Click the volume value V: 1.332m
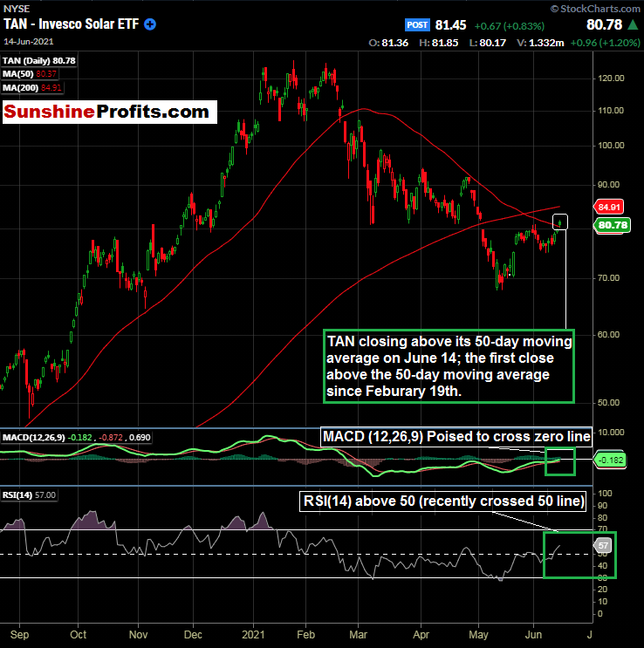Image resolution: width=644 pixels, height=648 pixels. pos(540,43)
